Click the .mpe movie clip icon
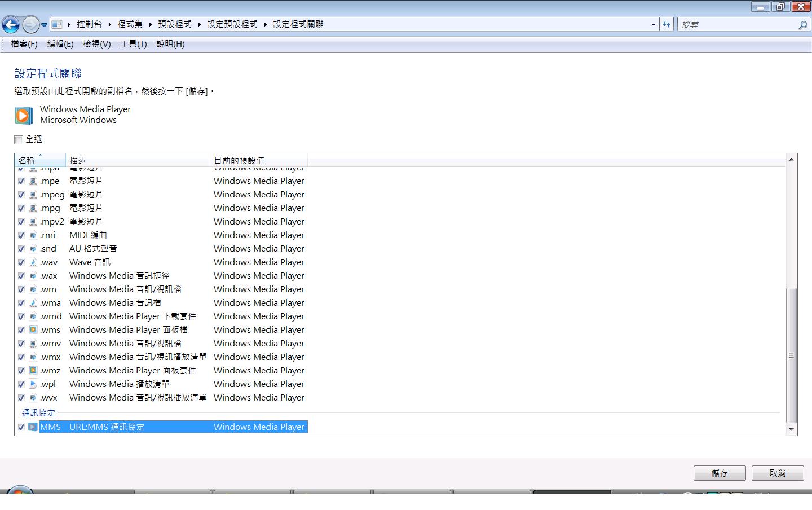 click(x=33, y=181)
